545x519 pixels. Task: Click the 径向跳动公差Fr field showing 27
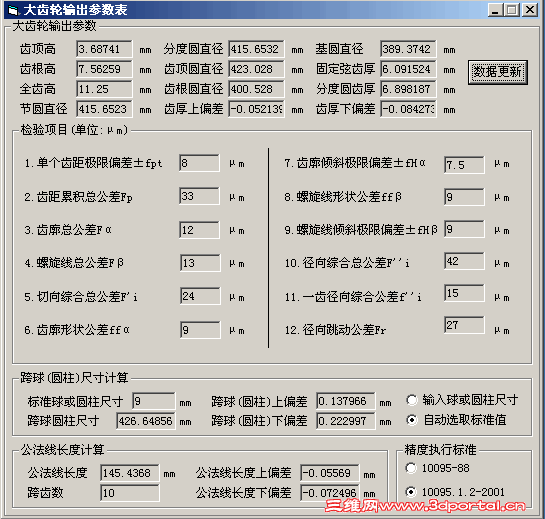click(464, 325)
